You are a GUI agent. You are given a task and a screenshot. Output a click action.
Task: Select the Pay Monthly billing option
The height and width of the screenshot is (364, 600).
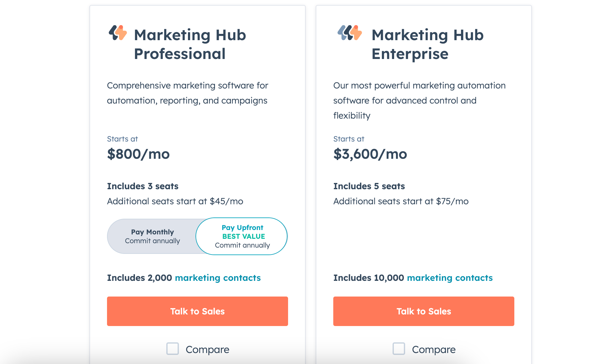coord(152,236)
